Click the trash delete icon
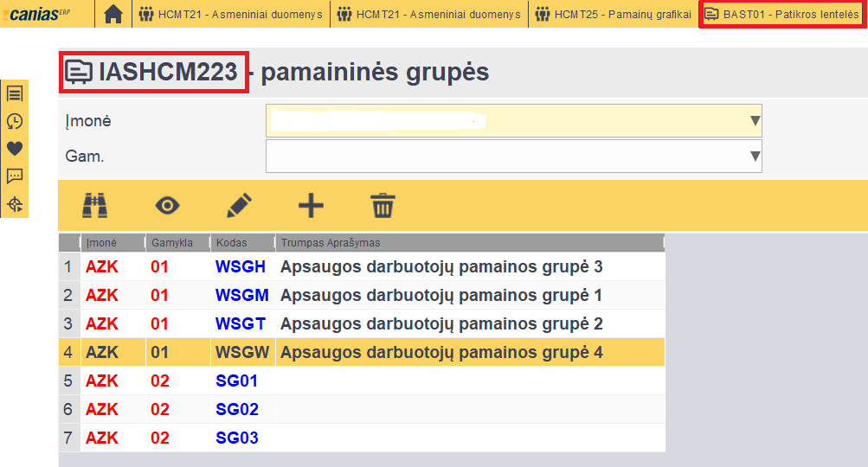The width and height of the screenshot is (868, 467). click(x=383, y=205)
